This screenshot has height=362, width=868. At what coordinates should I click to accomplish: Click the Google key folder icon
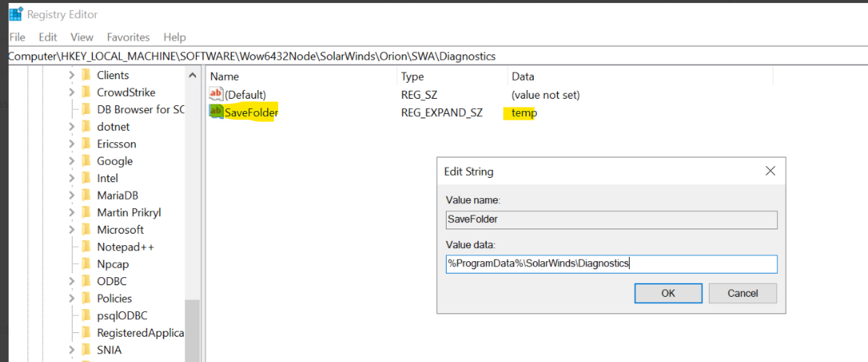coord(86,161)
